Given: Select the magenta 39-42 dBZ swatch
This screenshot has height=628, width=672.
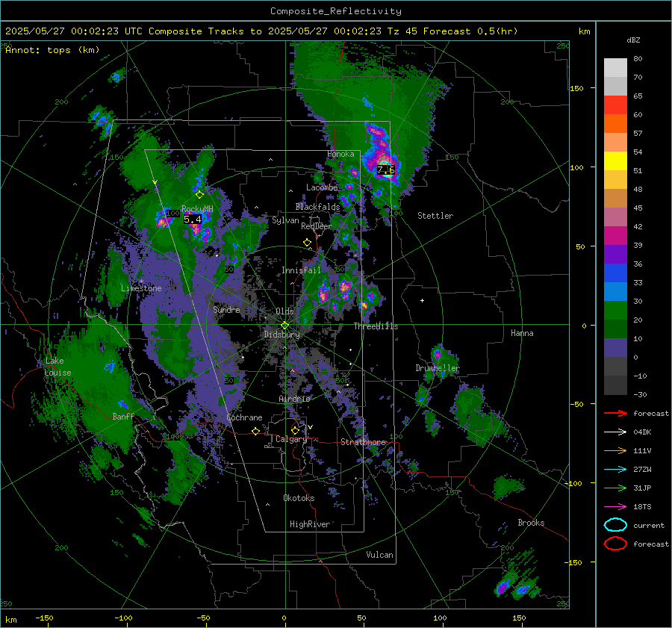Looking at the screenshot, I should 615,235.
